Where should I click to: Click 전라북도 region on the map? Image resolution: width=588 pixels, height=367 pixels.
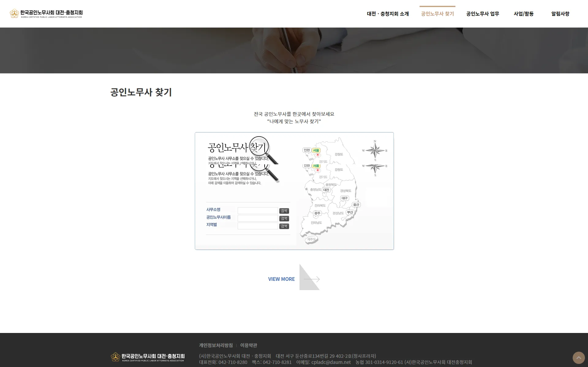click(x=320, y=206)
